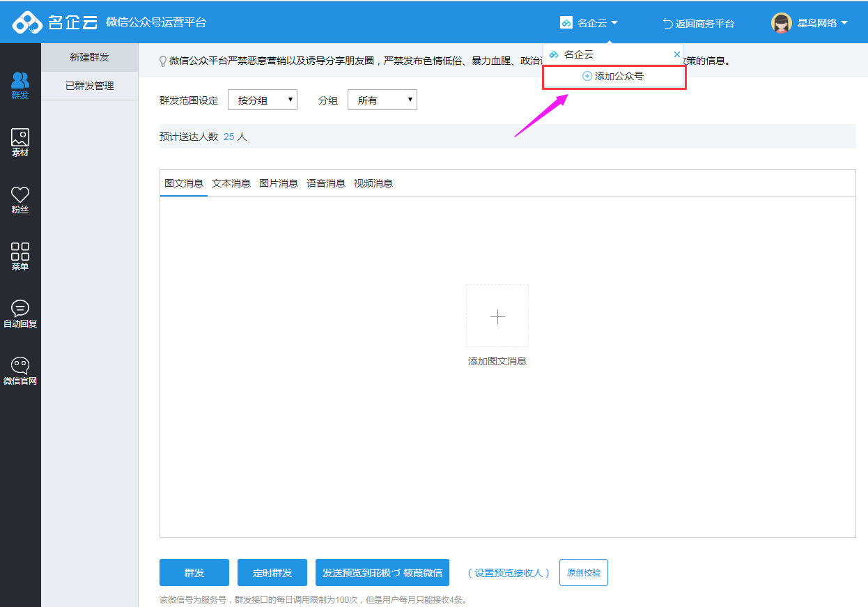Open the 素材 materials icon

(x=20, y=142)
